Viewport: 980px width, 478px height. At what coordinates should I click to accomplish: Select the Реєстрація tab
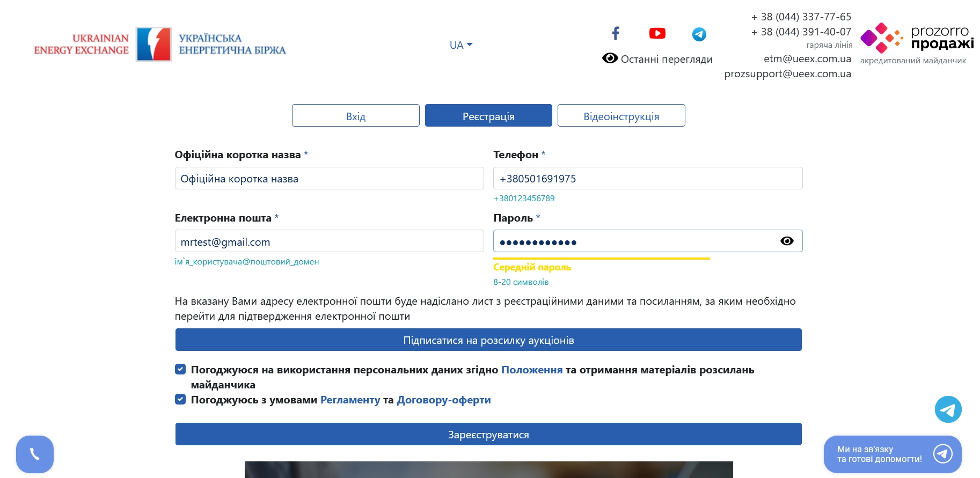point(488,115)
